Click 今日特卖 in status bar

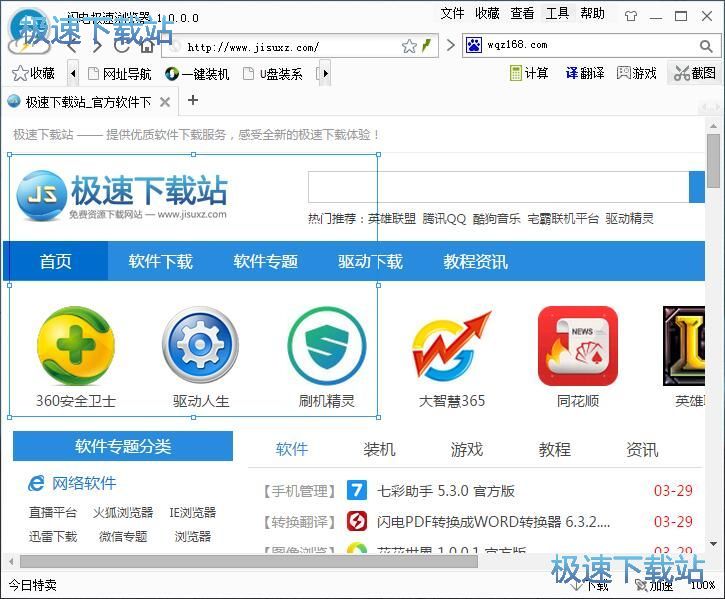tap(32, 585)
